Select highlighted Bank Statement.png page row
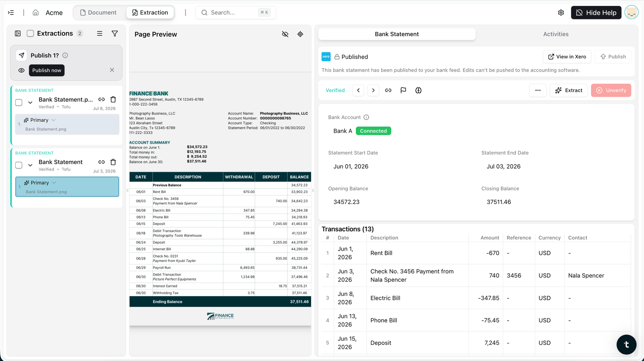644x361 pixels. (67, 187)
